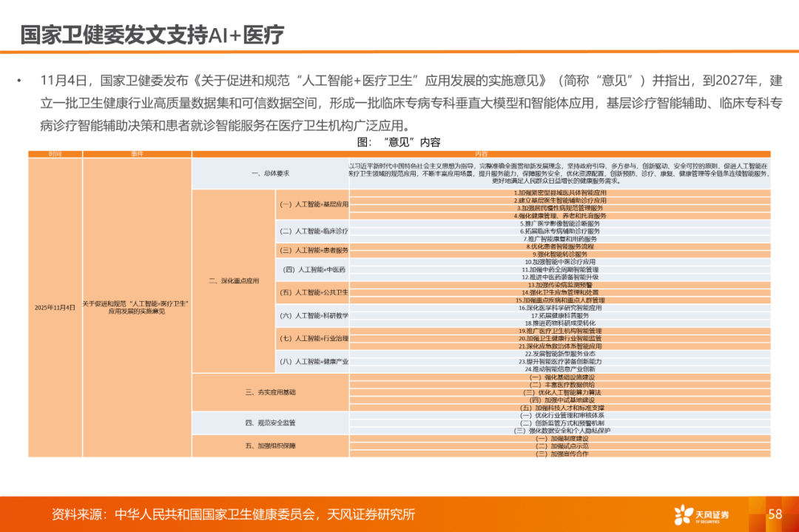Click row 16.深化医学科学研究智能应用

click(560, 308)
